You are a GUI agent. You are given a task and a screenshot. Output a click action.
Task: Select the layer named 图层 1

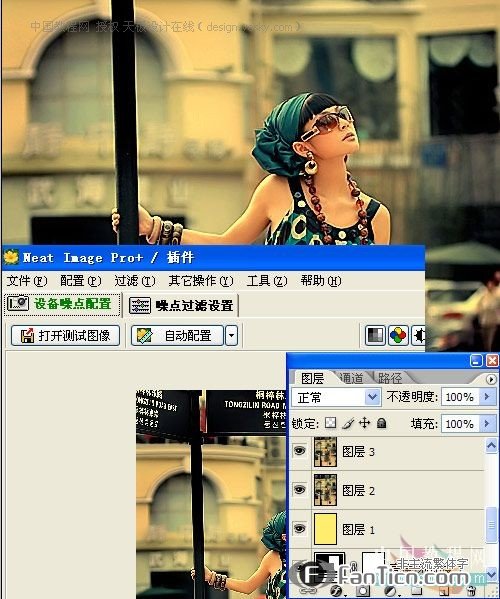click(358, 529)
